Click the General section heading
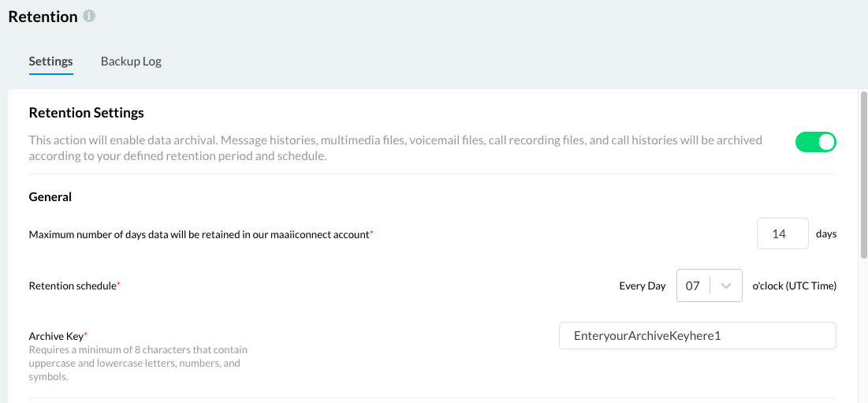The image size is (868, 403). tap(50, 196)
